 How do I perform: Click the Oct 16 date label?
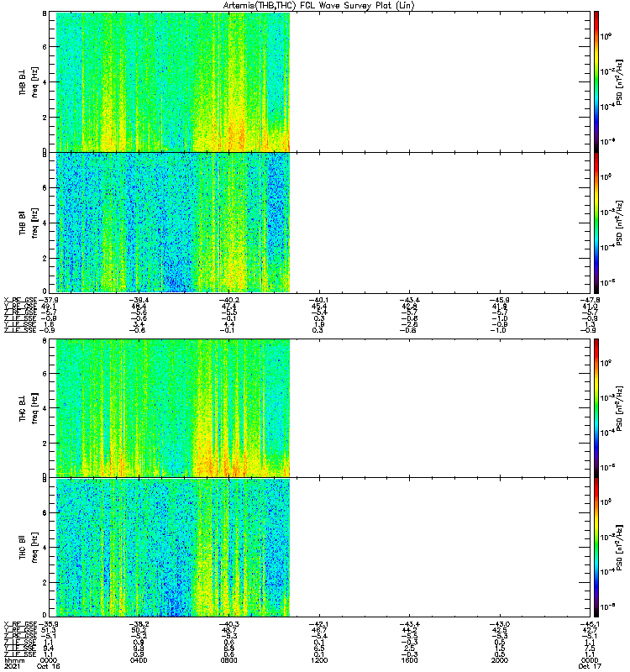(49, 666)
